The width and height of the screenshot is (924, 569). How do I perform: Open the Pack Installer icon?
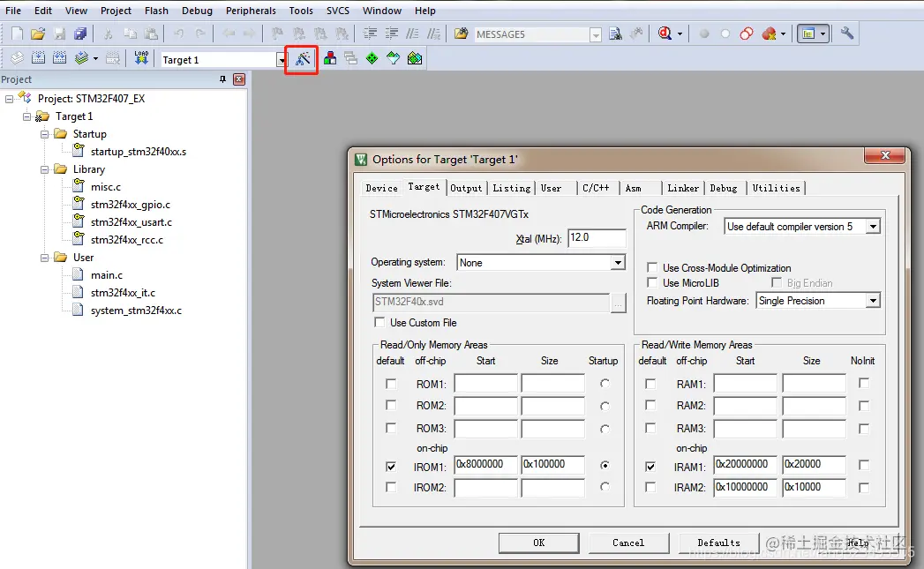pyautogui.click(x=415, y=58)
